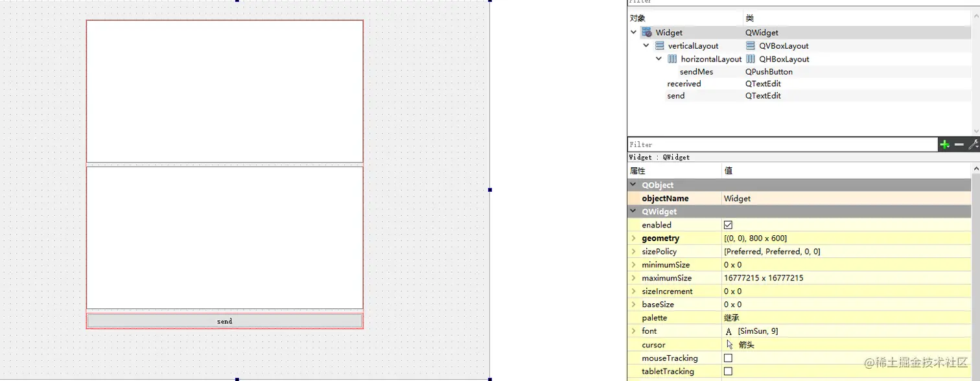Click font value [SimSun, 9]
Screen dimensions: 980x381
tap(758, 331)
